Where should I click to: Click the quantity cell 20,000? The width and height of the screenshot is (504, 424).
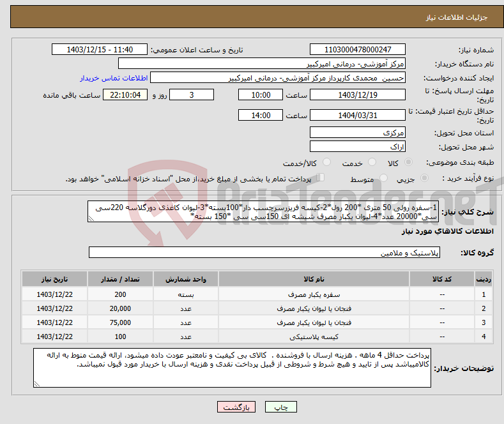click(x=120, y=308)
